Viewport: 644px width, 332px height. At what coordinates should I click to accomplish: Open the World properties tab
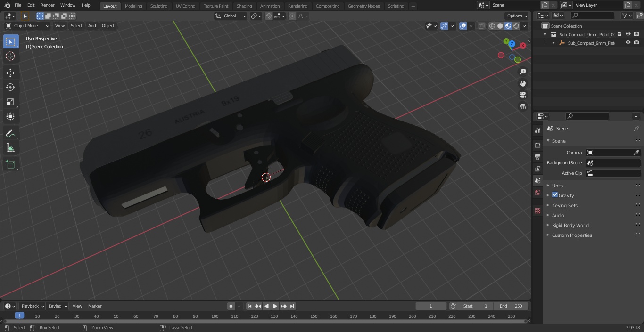click(x=537, y=193)
